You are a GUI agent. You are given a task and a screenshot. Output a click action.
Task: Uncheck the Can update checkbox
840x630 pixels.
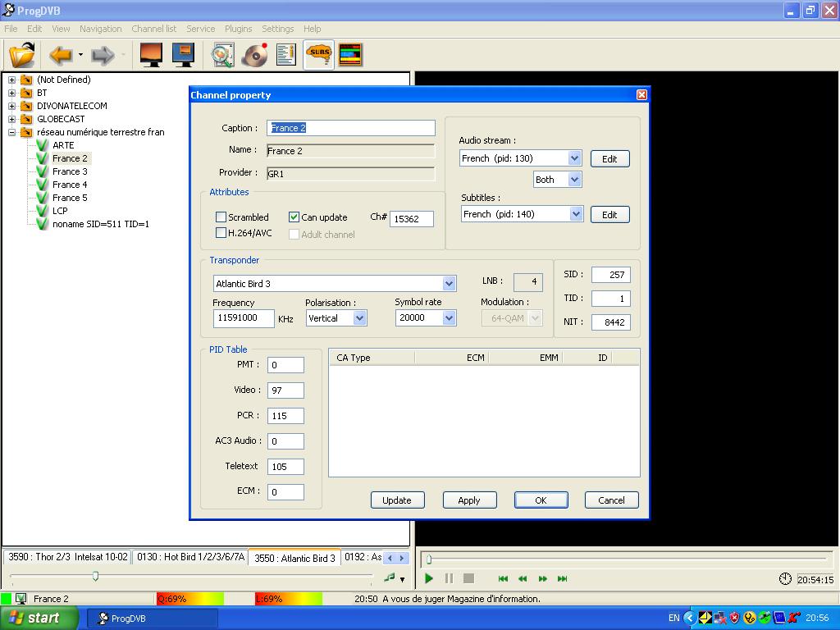294,217
